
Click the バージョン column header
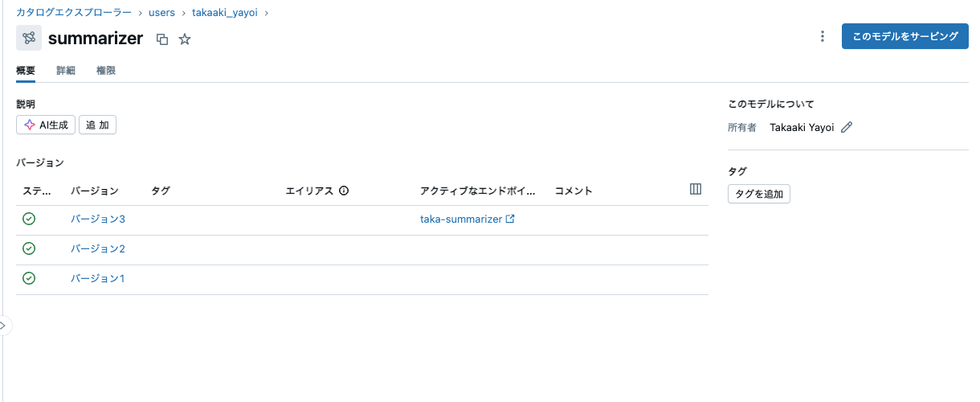click(x=95, y=191)
